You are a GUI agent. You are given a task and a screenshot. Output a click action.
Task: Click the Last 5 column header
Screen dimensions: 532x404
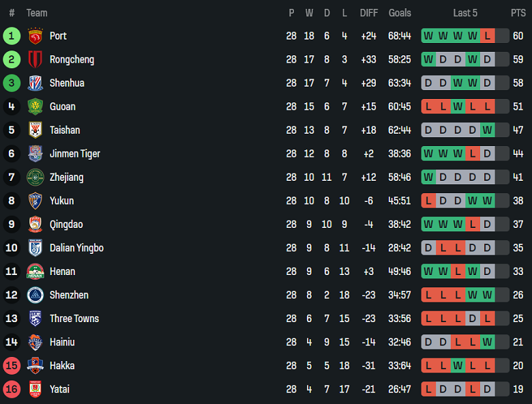[x=465, y=13]
